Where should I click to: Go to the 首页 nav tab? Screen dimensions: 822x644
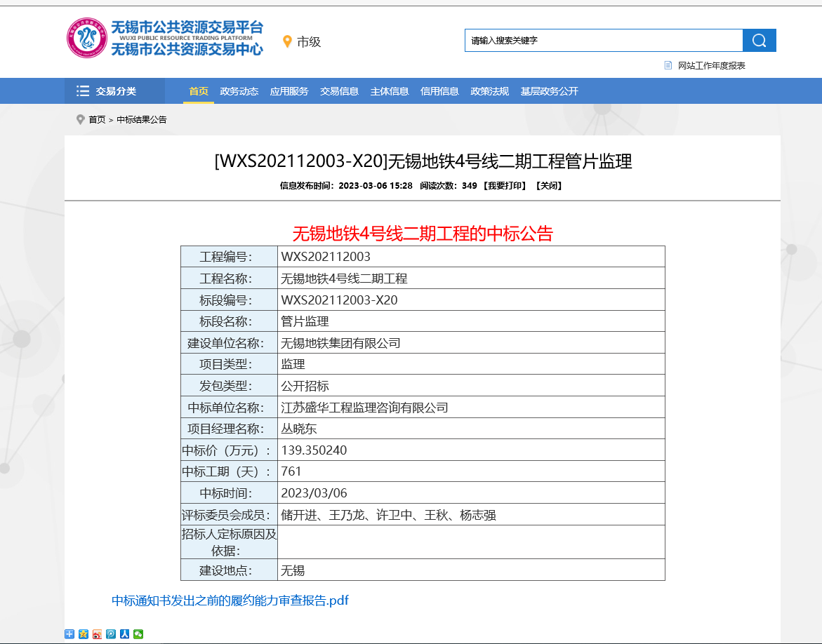tap(199, 91)
